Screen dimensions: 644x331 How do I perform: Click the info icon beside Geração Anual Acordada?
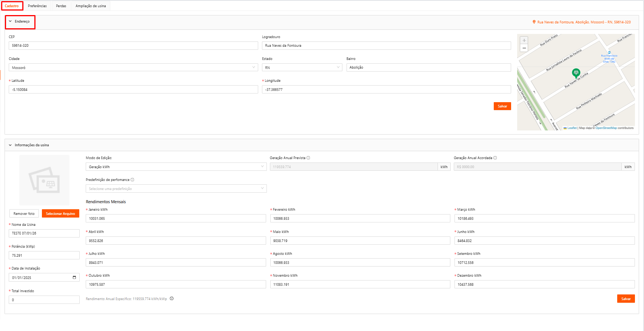pyautogui.click(x=495, y=158)
